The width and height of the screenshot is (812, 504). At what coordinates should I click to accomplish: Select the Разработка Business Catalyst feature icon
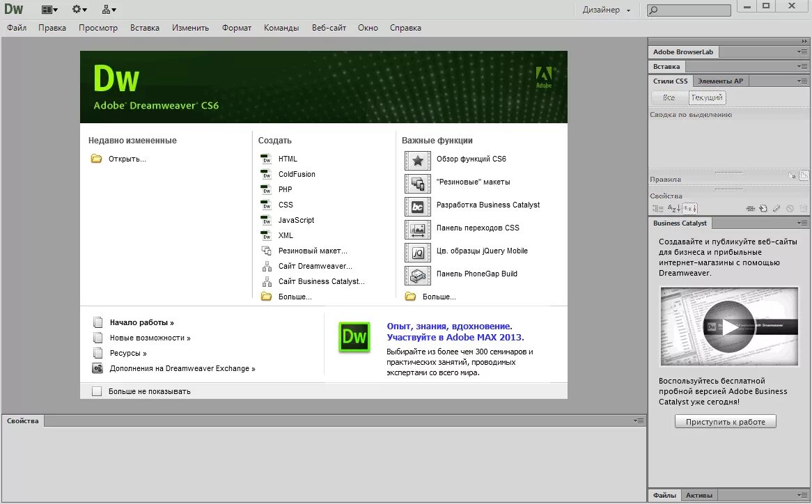coord(417,205)
